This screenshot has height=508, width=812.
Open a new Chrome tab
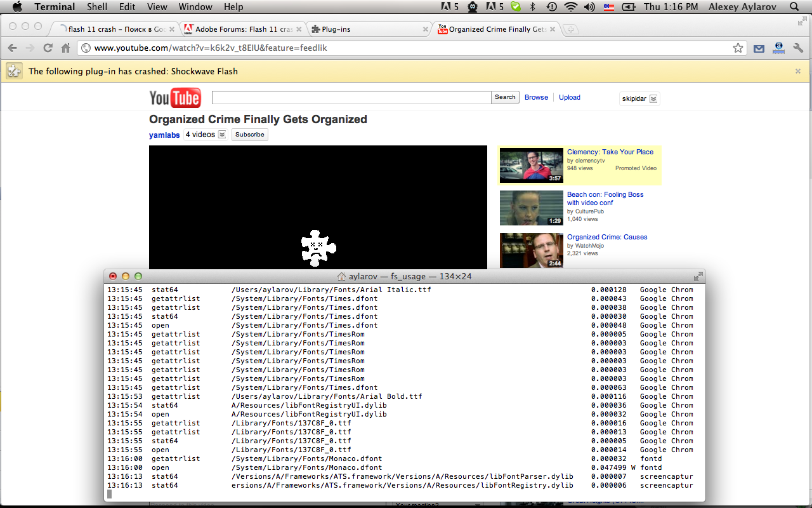pos(570,29)
